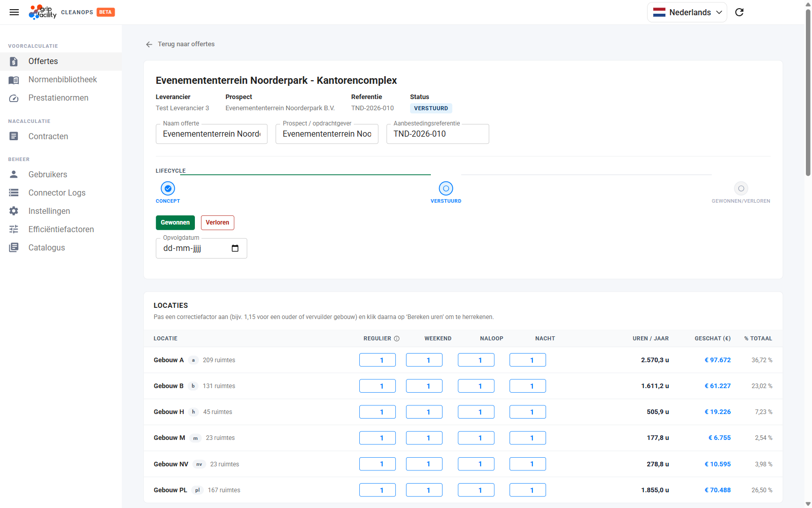The image size is (812, 508).
Task: Mark the quote as Gewonnen
Action: click(175, 223)
